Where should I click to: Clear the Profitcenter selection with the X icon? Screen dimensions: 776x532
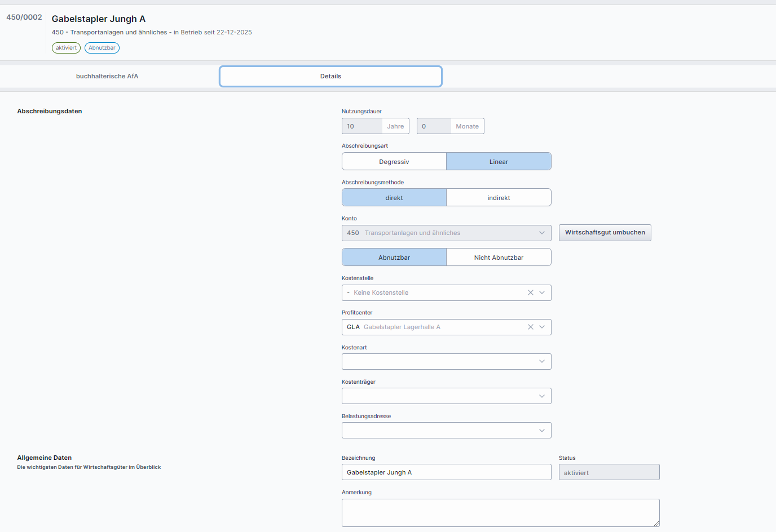pyautogui.click(x=530, y=327)
